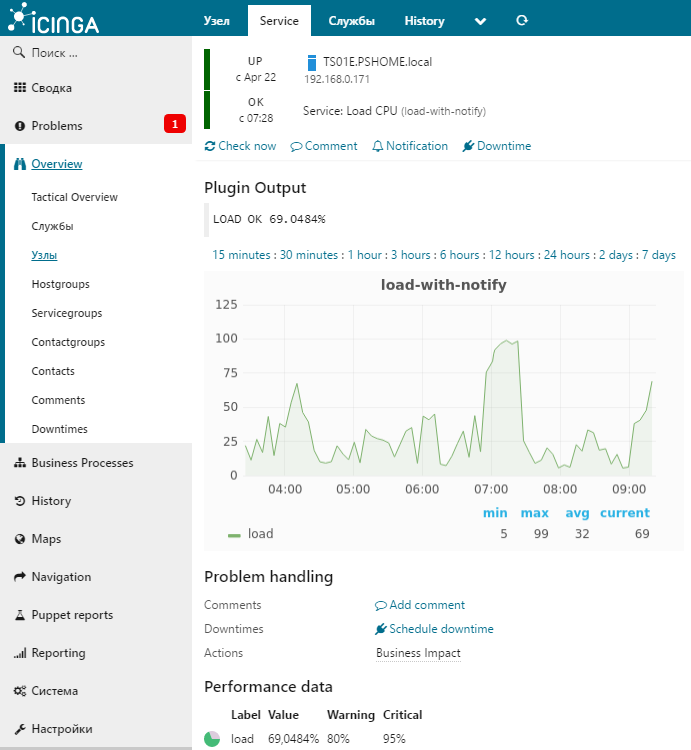
Task: Click the Downtime action link
Action: 497,146
